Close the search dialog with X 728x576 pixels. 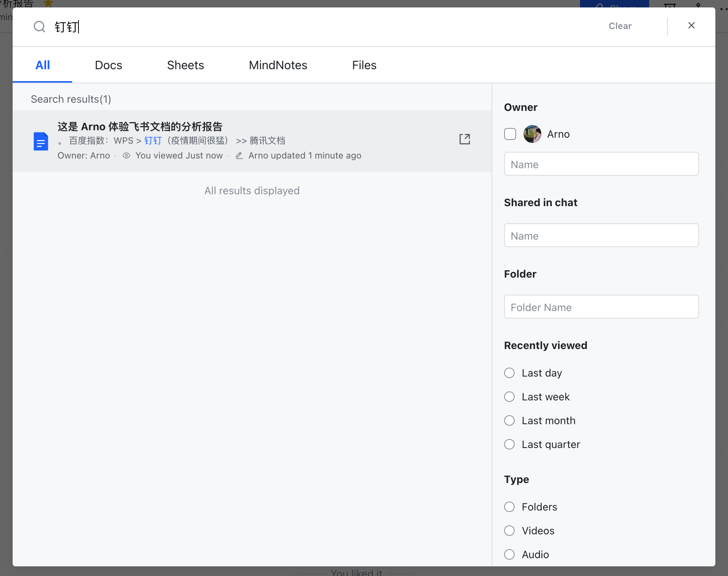pos(691,25)
